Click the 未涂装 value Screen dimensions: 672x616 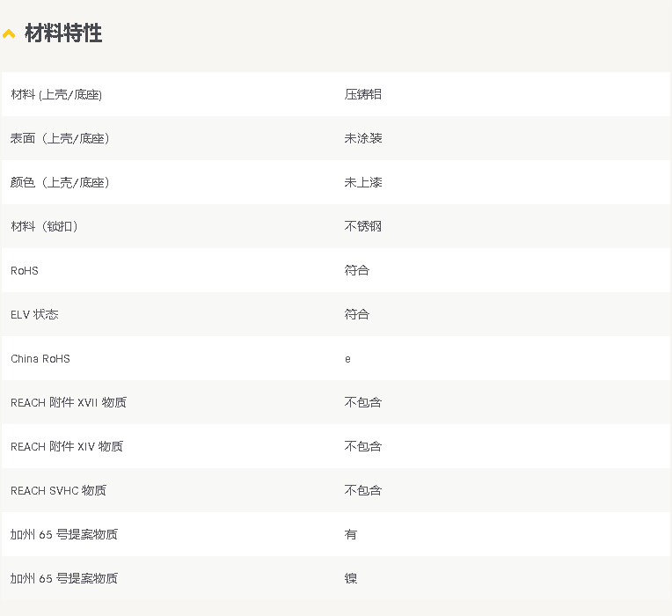[x=362, y=138]
